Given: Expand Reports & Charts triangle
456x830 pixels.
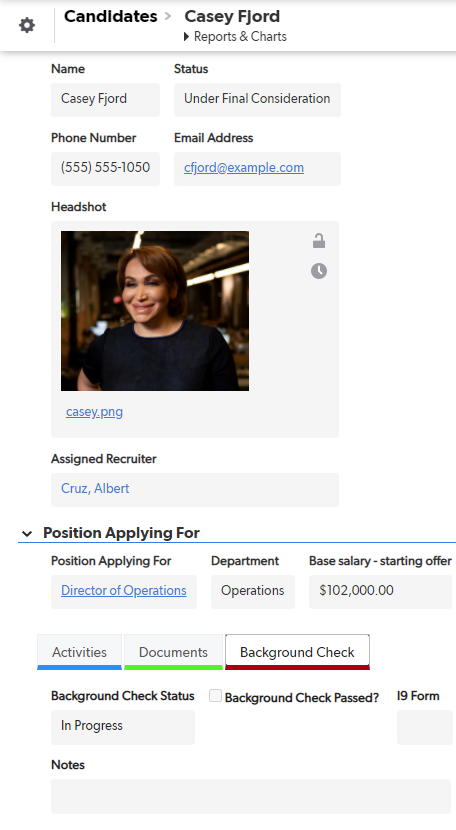Looking at the screenshot, I should click(x=186, y=37).
